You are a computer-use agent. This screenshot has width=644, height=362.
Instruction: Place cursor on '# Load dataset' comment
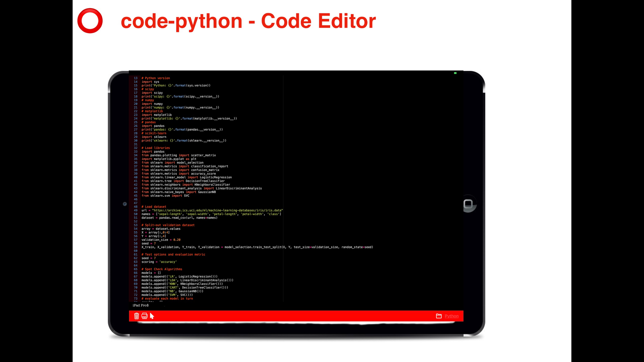[154, 207]
